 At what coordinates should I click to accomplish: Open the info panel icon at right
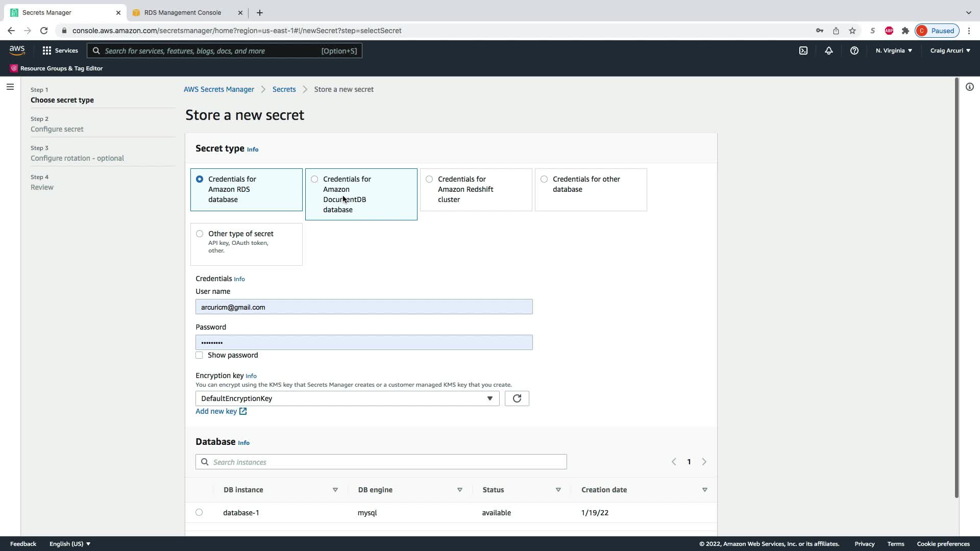pos(969,87)
